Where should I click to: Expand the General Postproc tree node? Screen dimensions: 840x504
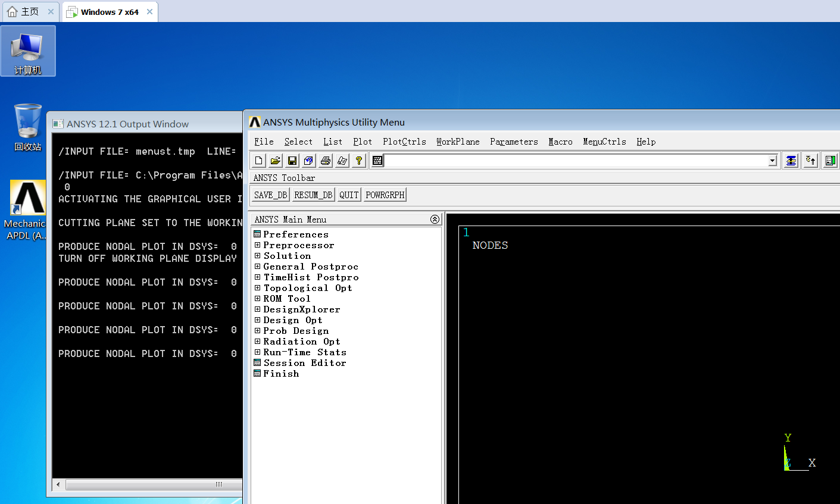(x=258, y=267)
